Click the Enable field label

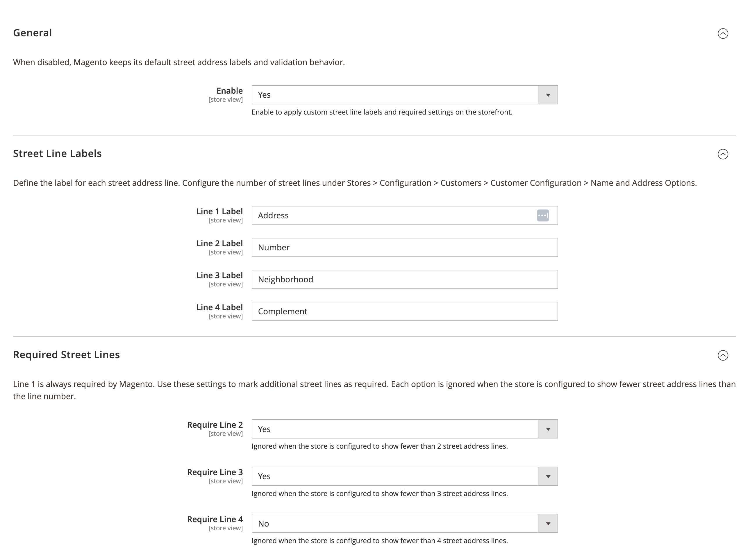[x=229, y=90]
